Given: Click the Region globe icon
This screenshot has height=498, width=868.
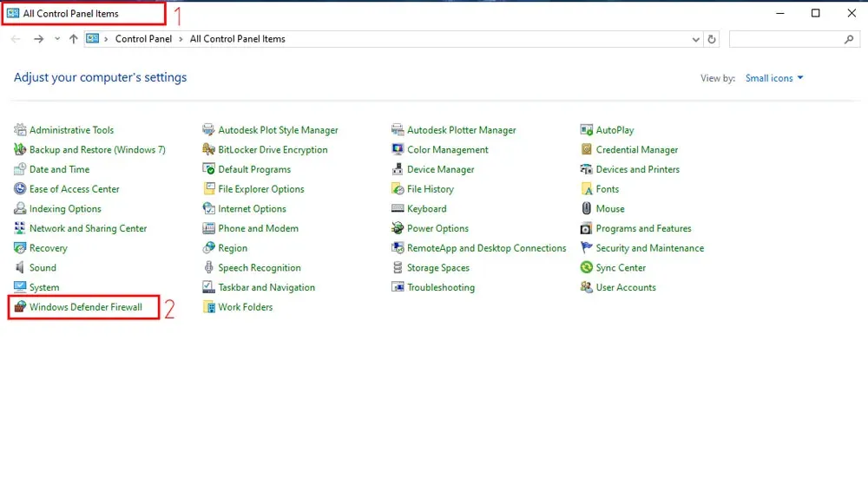Looking at the screenshot, I should click(208, 248).
